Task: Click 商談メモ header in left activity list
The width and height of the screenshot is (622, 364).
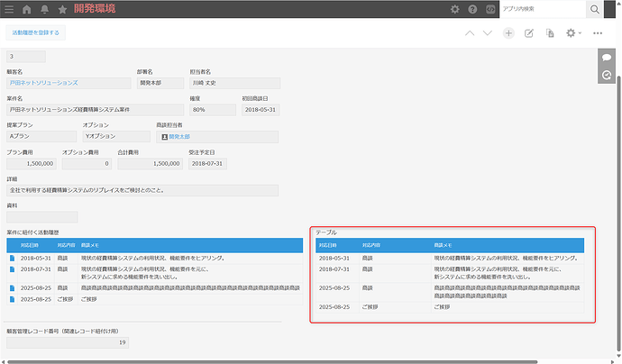Action: click(89, 245)
